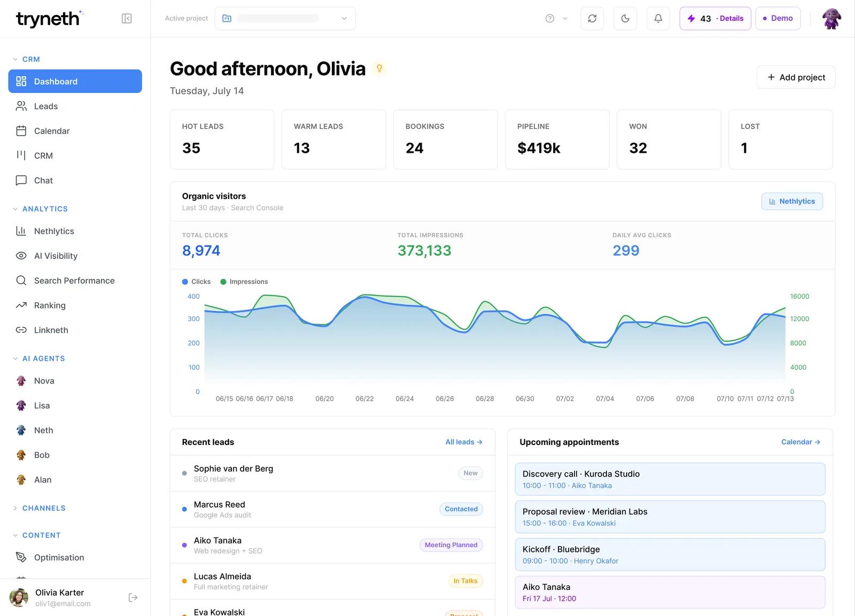Open Chat in the sidebar

click(x=75, y=181)
